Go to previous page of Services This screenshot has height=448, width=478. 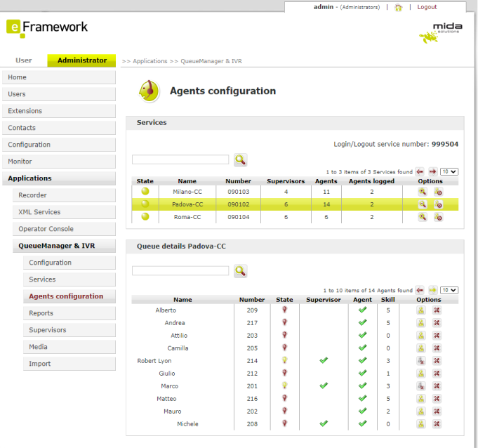(x=420, y=172)
